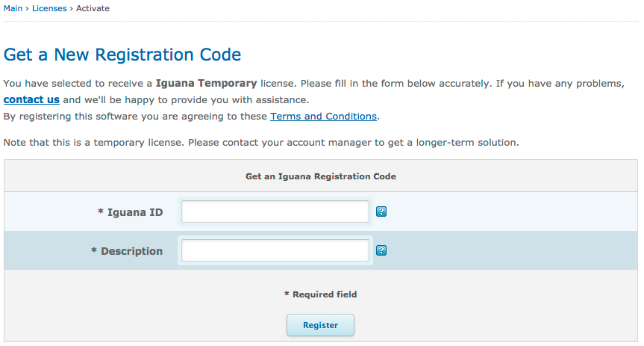Select the Activate breadcrumb item
This screenshot has width=644, height=346.
[93, 8]
